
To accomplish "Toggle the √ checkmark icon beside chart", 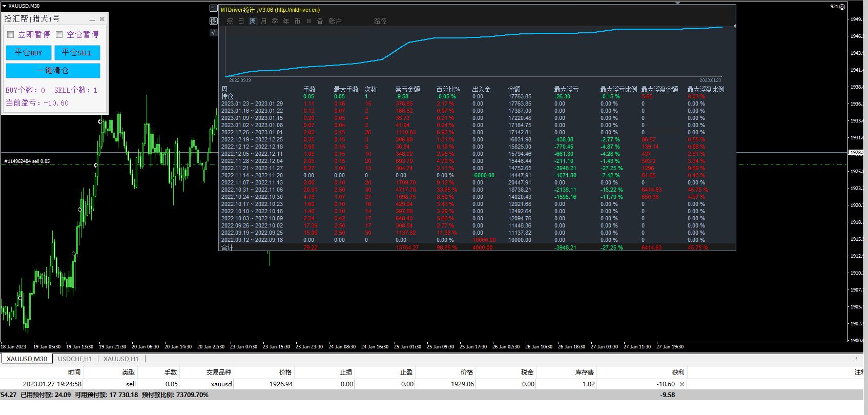I will (214, 33).
